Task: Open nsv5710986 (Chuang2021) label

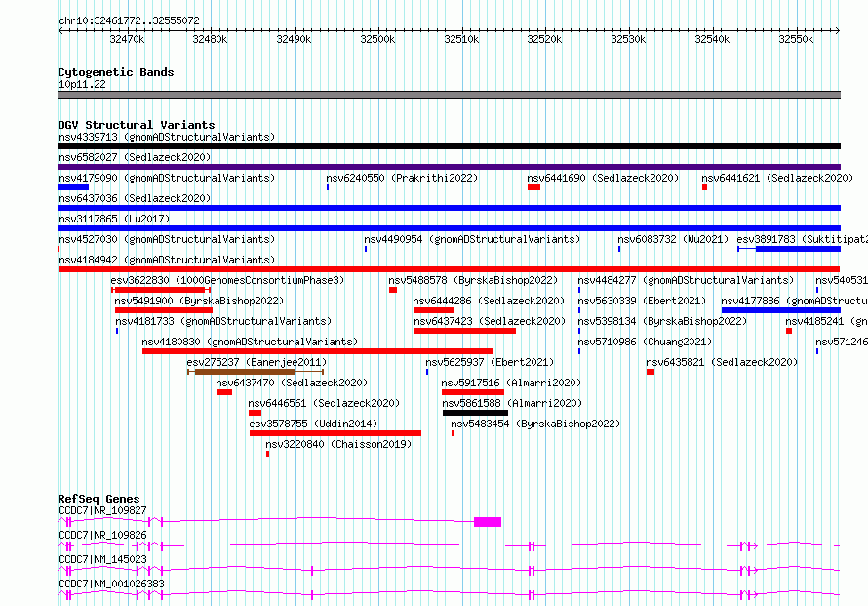Action: (x=645, y=342)
